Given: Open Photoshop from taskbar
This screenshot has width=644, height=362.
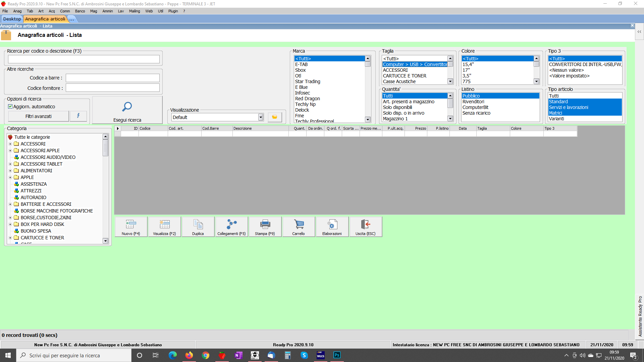Looking at the screenshot, I should pos(337,355).
